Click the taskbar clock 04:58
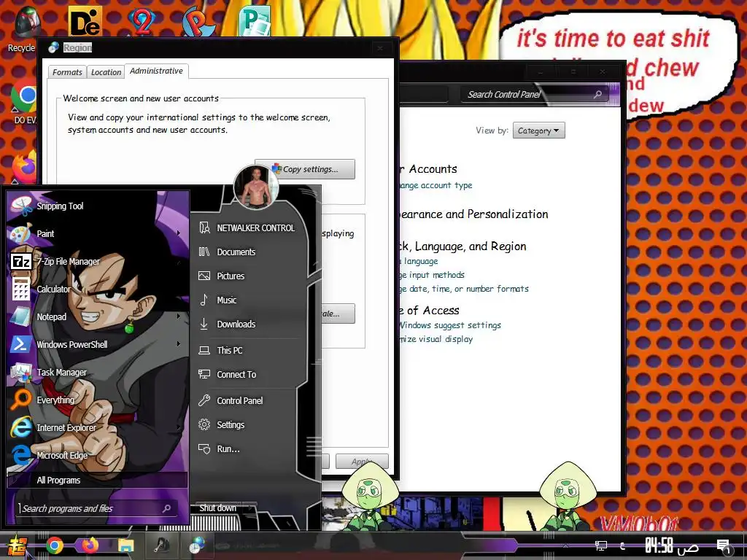This screenshot has width=747, height=560. (672, 545)
